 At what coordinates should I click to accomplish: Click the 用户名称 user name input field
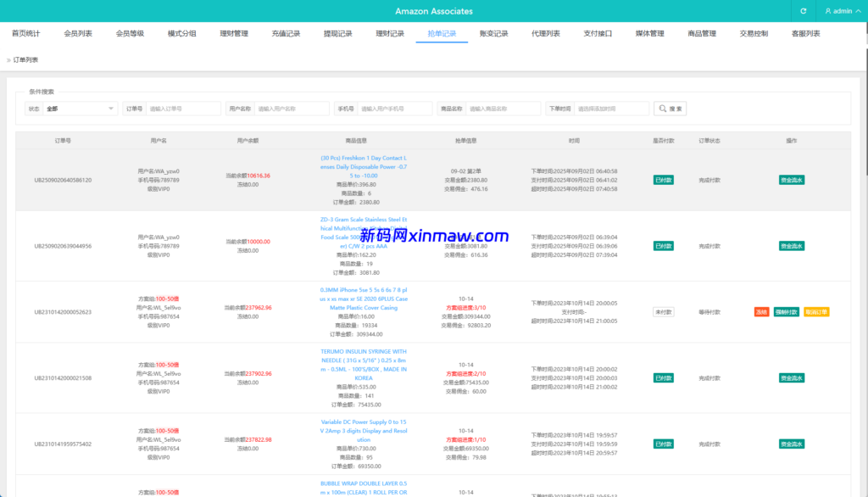tap(292, 109)
